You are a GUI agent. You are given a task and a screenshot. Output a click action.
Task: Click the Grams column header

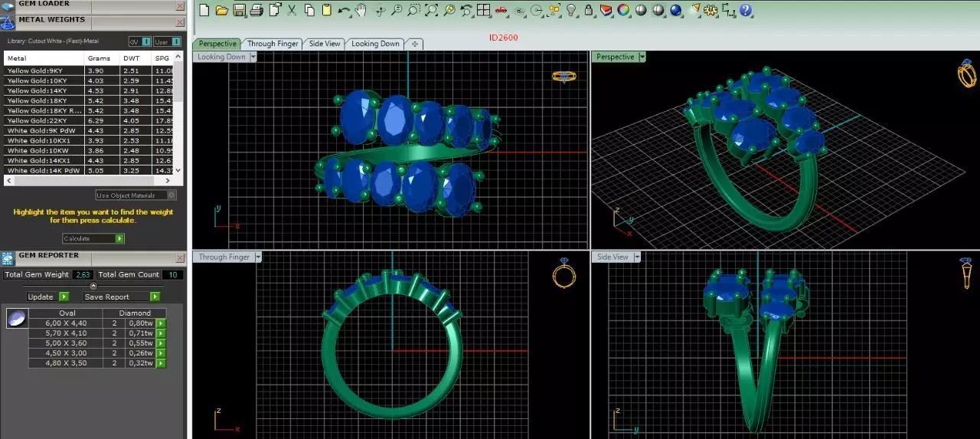[x=102, y=58]
